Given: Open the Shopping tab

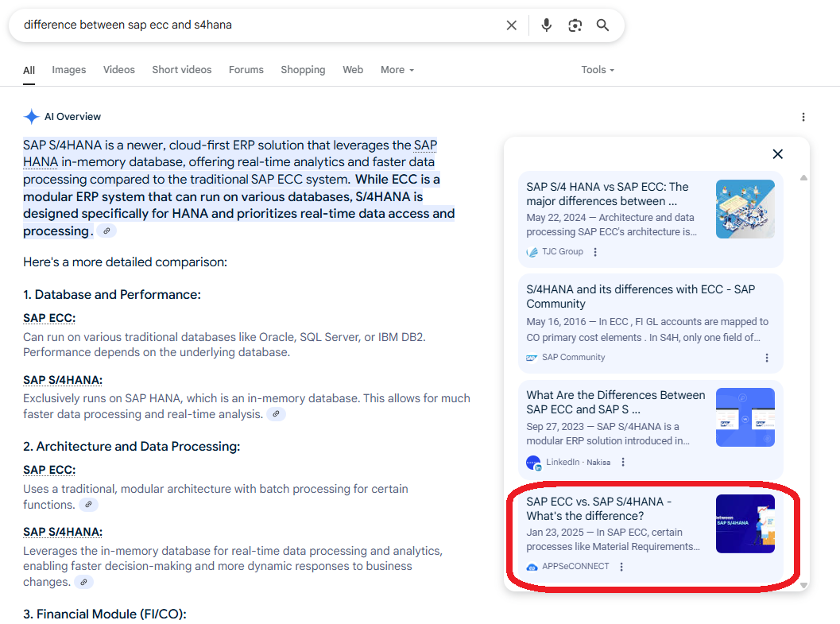Looking at the screenshot, I should [303, 70].
